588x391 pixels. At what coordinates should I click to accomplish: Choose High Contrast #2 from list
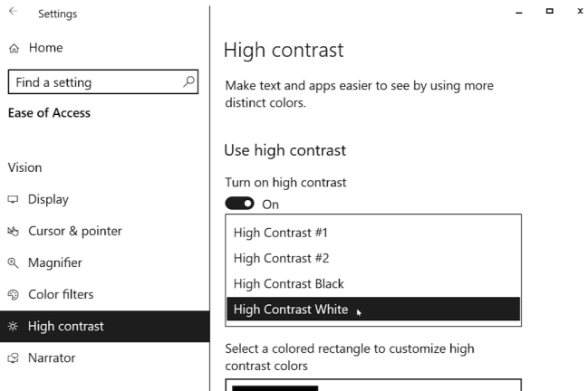point(373,258)
